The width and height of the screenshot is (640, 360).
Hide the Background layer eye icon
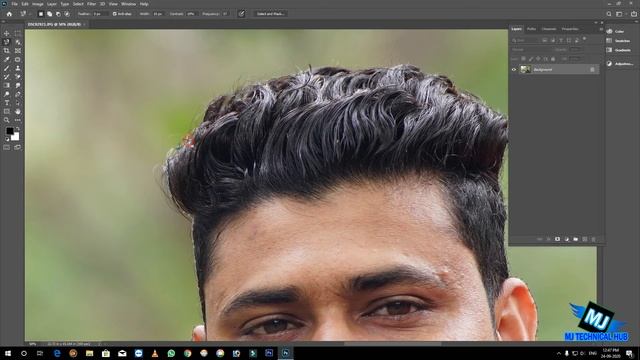click(514, 70)
